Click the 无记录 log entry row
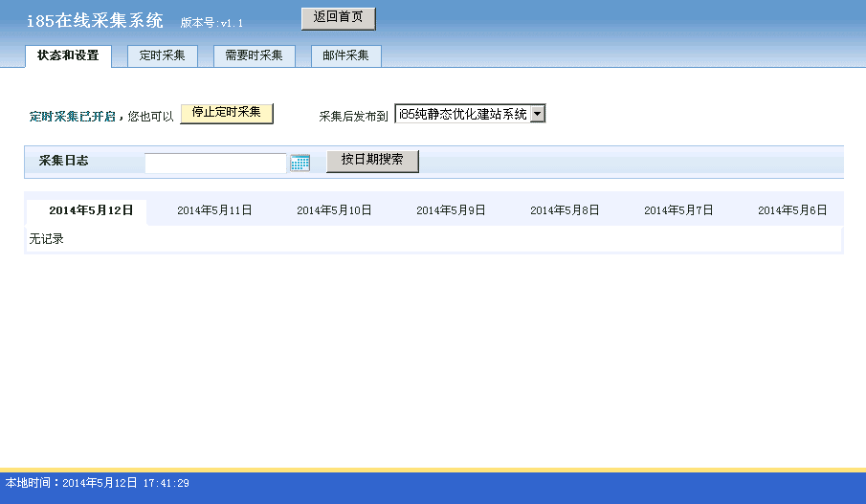This screenshot has height=504, width=866. click(47, 239)
